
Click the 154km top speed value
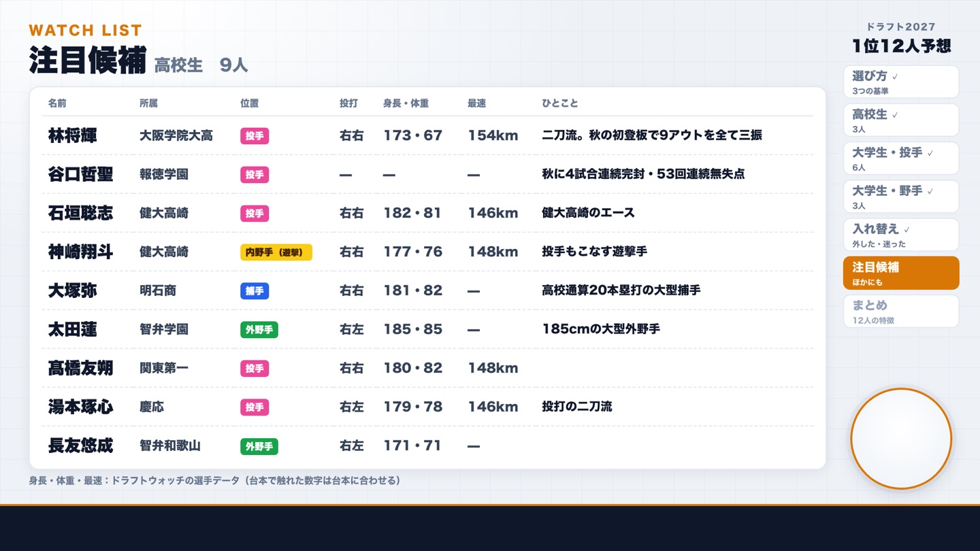[x=493, y=135]
